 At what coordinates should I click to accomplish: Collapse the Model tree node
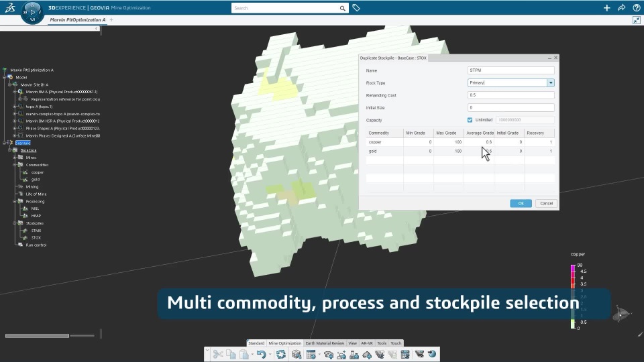pos(5,77)
